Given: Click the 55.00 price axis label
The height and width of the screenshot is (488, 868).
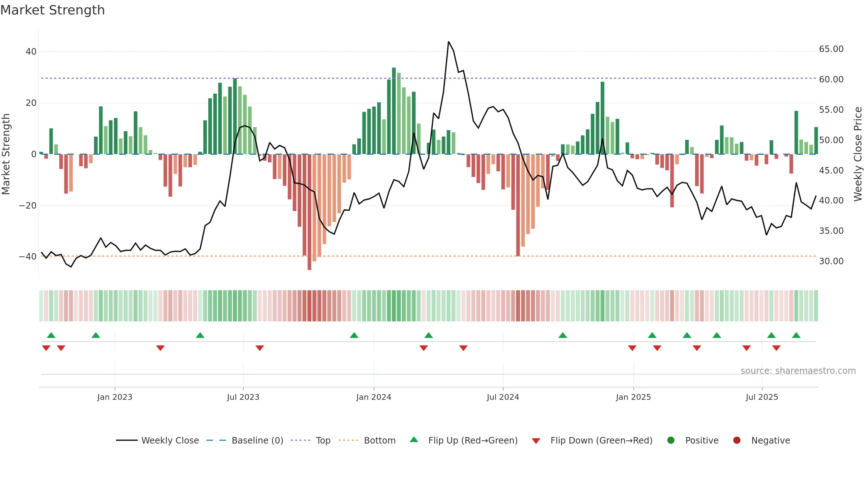Looking at the screenshot, I should coord(831,110).
